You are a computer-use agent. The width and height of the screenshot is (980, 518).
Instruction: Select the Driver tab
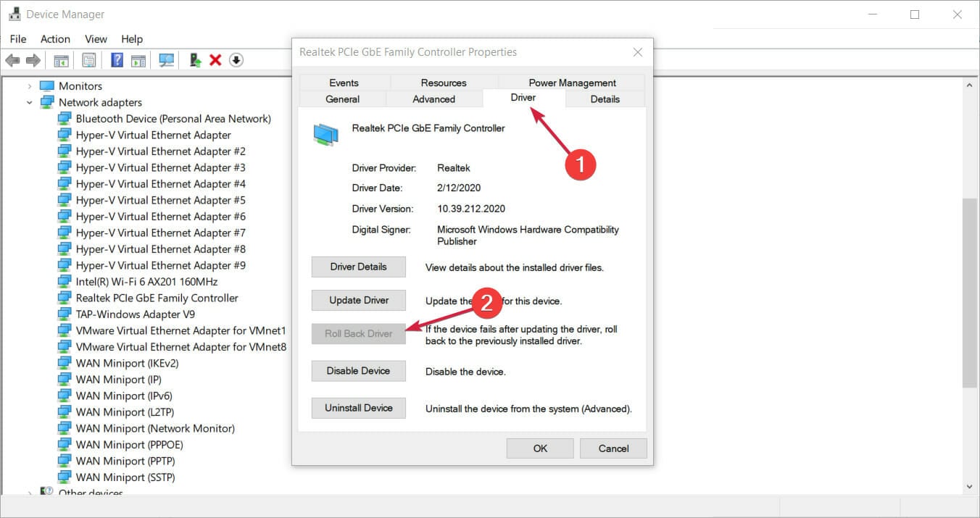coord(523,97)
